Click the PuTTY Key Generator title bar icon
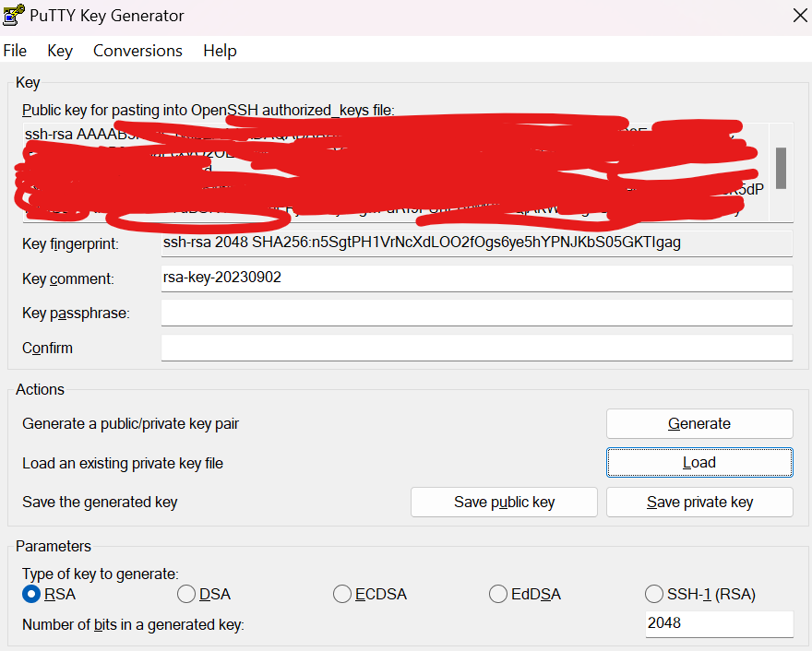 point(14,15)
